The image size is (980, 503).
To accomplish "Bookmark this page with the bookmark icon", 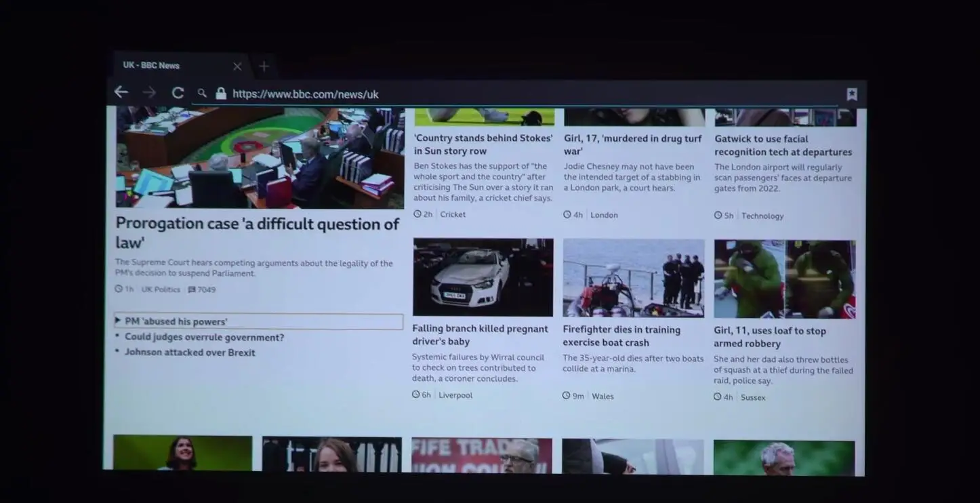I will 852,94.
